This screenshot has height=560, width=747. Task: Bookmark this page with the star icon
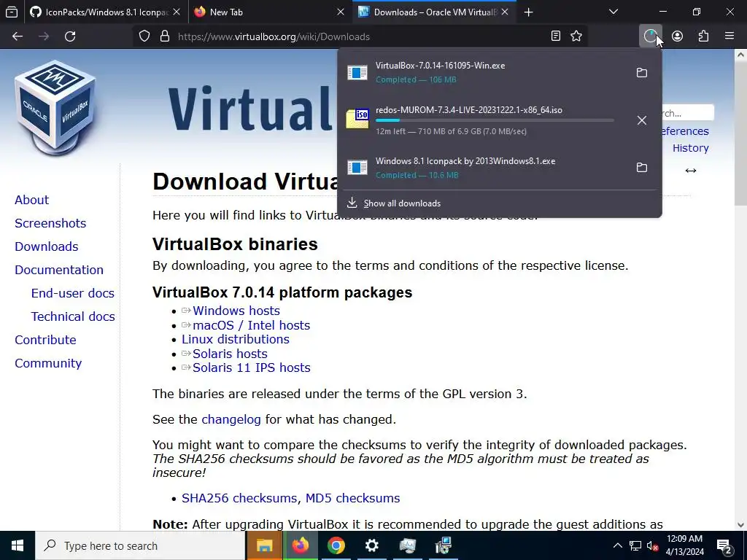(576, 36)
